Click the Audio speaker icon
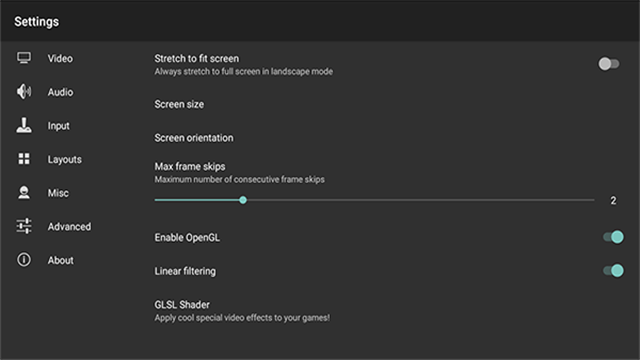 tap(24, 92)
